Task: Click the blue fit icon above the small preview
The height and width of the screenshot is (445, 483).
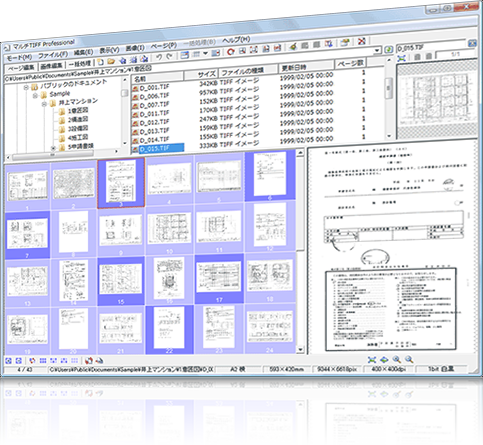Action: pos(402,58)
